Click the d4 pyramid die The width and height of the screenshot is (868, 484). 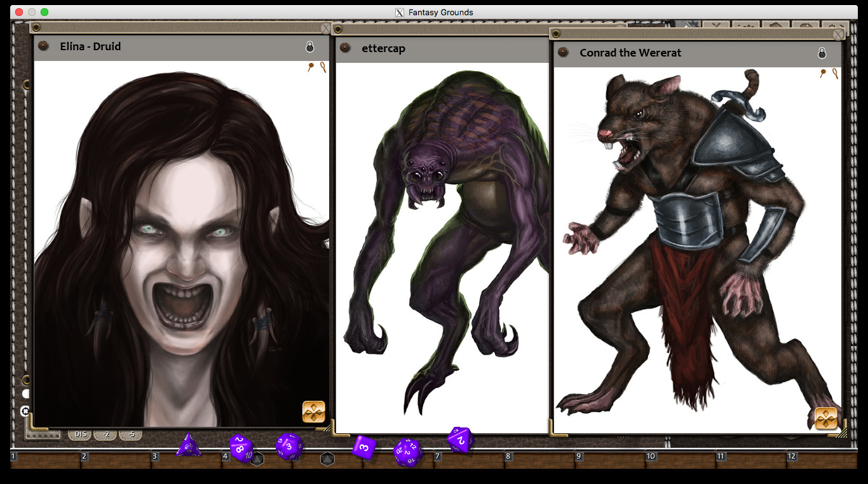coord(189,446)
